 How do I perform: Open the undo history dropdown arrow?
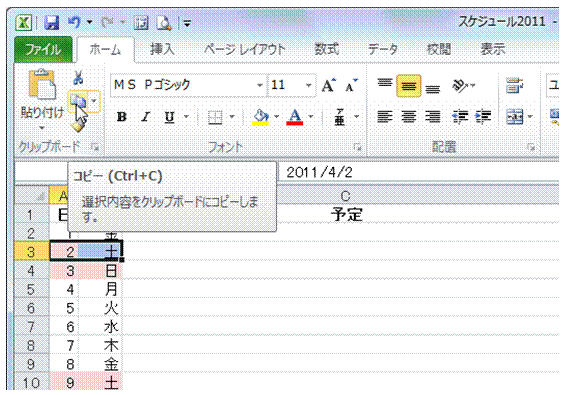pyautogui.click(x=89, y=23)
